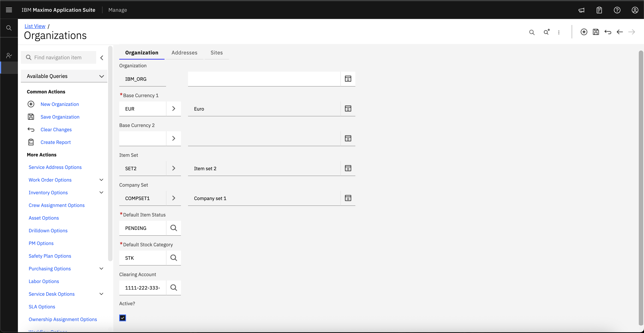The image size is (644, 333).
Task: Go to next record arrow
Action: pyautogui.click(x=632, y=32)
